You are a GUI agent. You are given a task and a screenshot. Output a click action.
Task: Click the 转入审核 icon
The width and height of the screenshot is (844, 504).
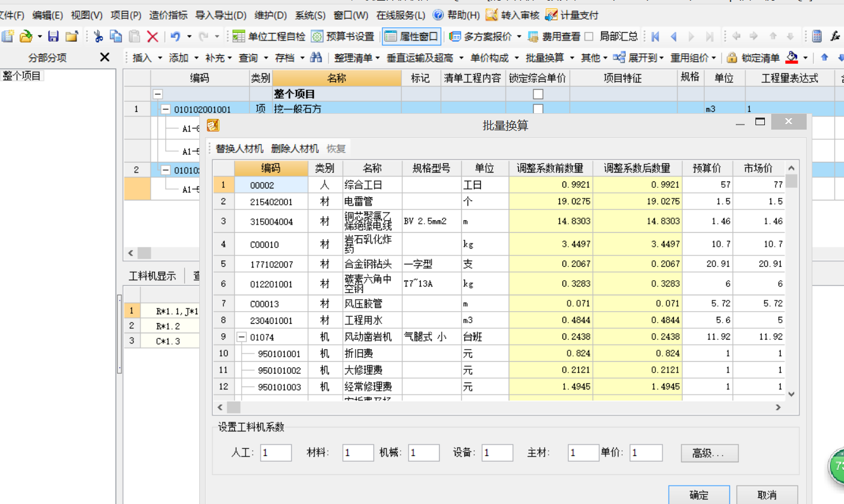[492, 15]
